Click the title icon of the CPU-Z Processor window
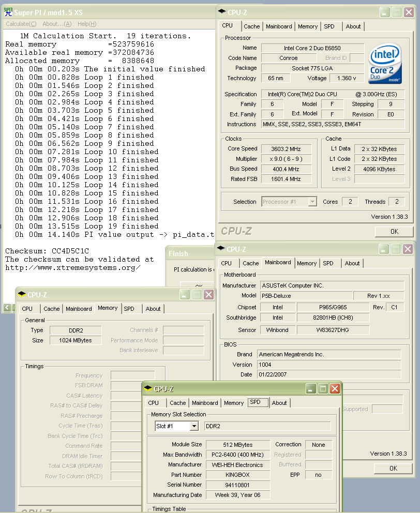 (222, 12)
